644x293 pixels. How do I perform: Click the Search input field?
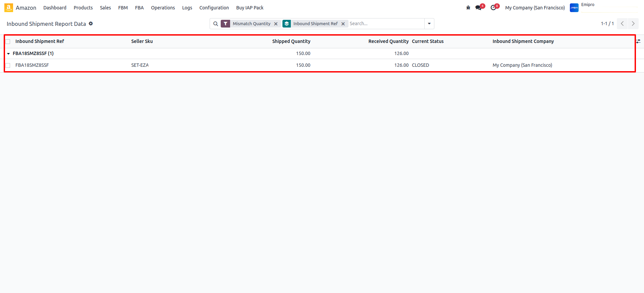[386, 24]
